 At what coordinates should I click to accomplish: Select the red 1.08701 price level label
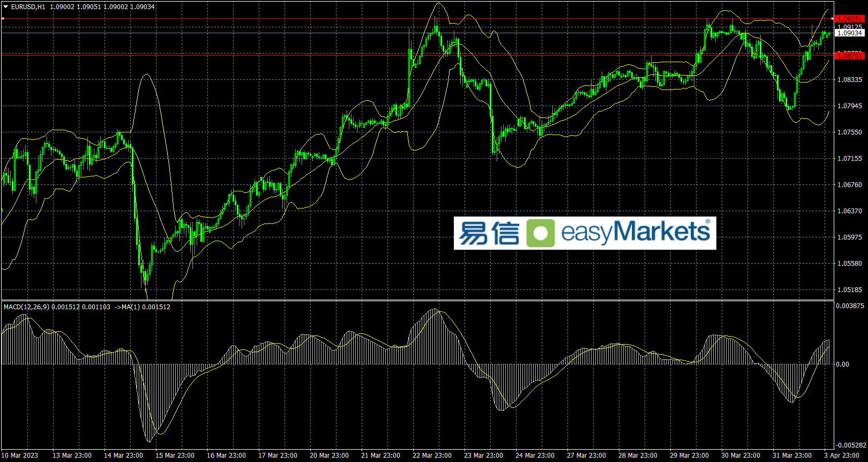point(850,56)
